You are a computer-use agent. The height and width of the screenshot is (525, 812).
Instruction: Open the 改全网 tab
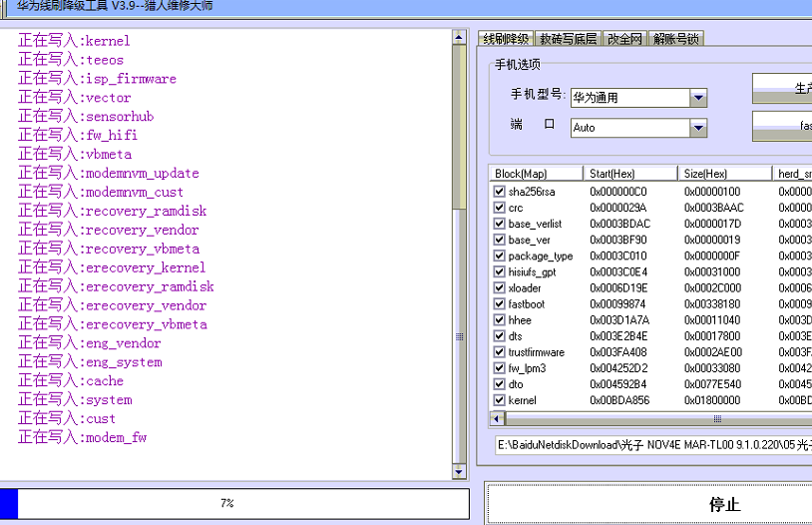624,39
